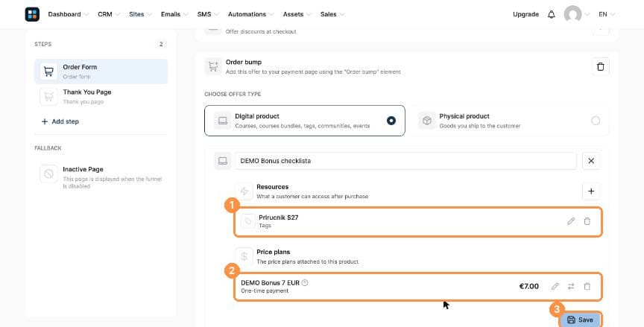Viewport: 644px width, 327px height.
Task: Delete the DEMO Bonus 7 EUR plan
Action: (x=587, y=286)
